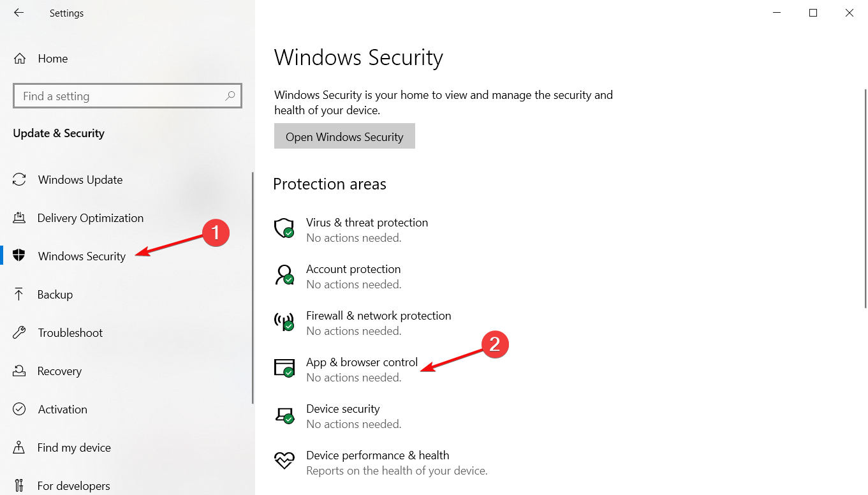Open the Backup settings section

pyautogui.click(x=55, y=295)
